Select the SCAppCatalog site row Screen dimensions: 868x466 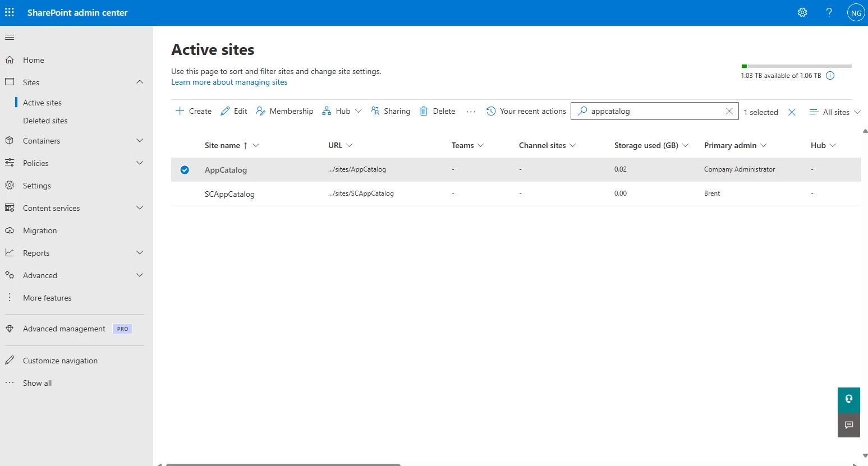coord(185,193)
